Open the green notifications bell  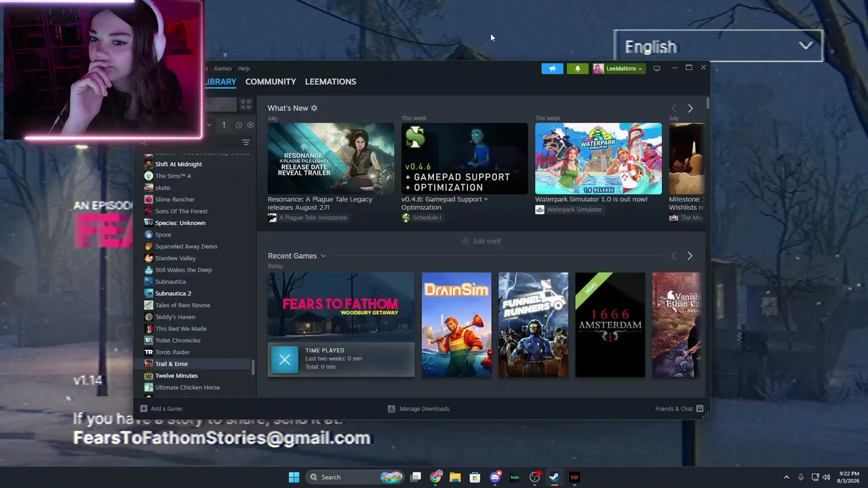click(x=578, y=68)
